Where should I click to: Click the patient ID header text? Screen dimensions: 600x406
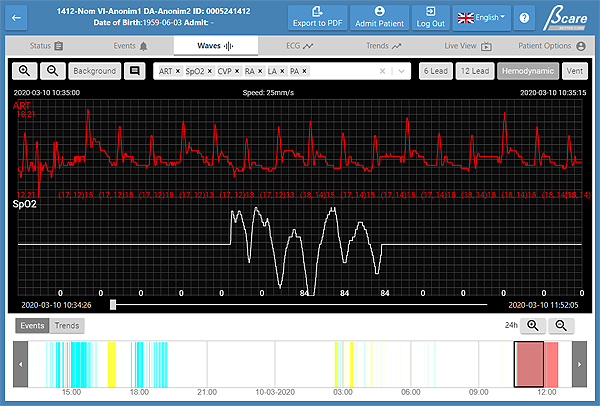tap(153, 11)
